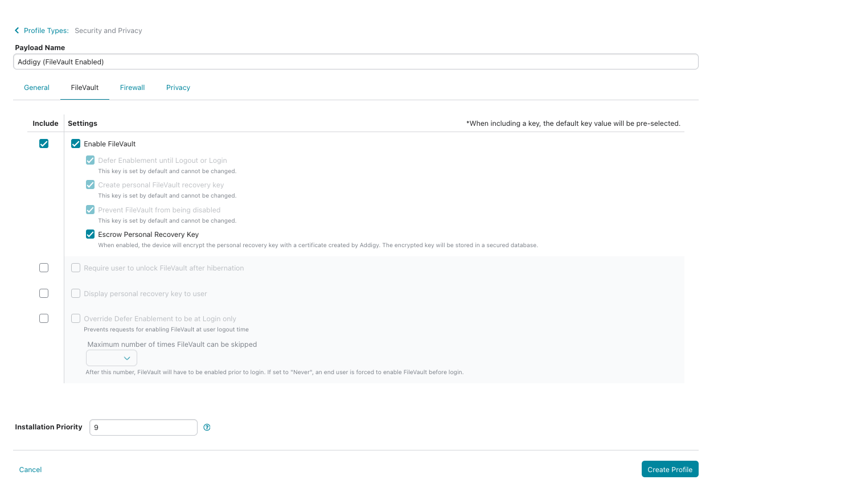Click the Create Profile button
Viewport: 841px width, 504px height.
(x=670, y=469)
